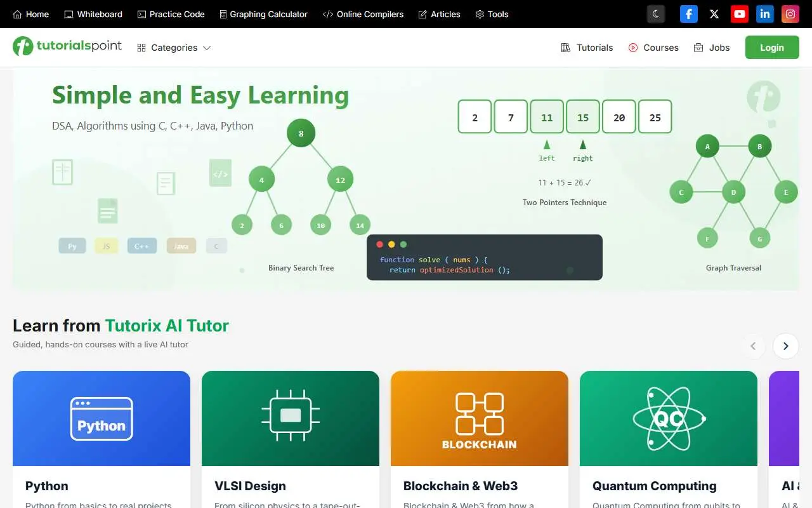
Task: Open the Tools menu item
Action: [x=492, y=14]
